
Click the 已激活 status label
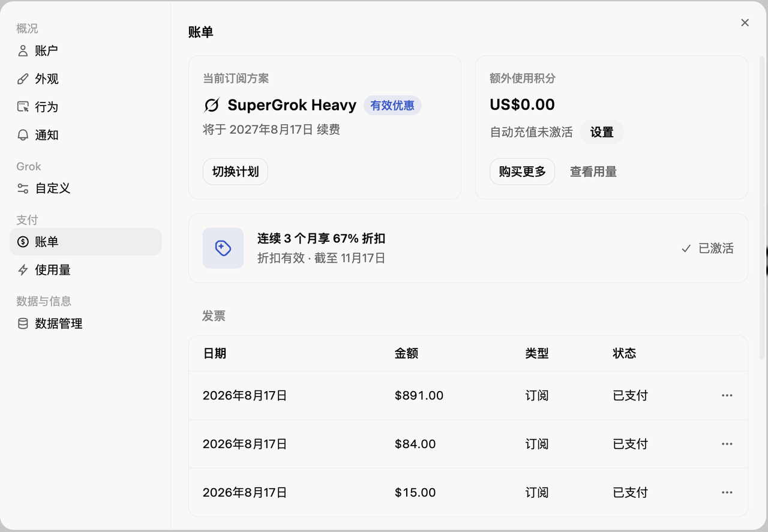[x=716, y=248]
